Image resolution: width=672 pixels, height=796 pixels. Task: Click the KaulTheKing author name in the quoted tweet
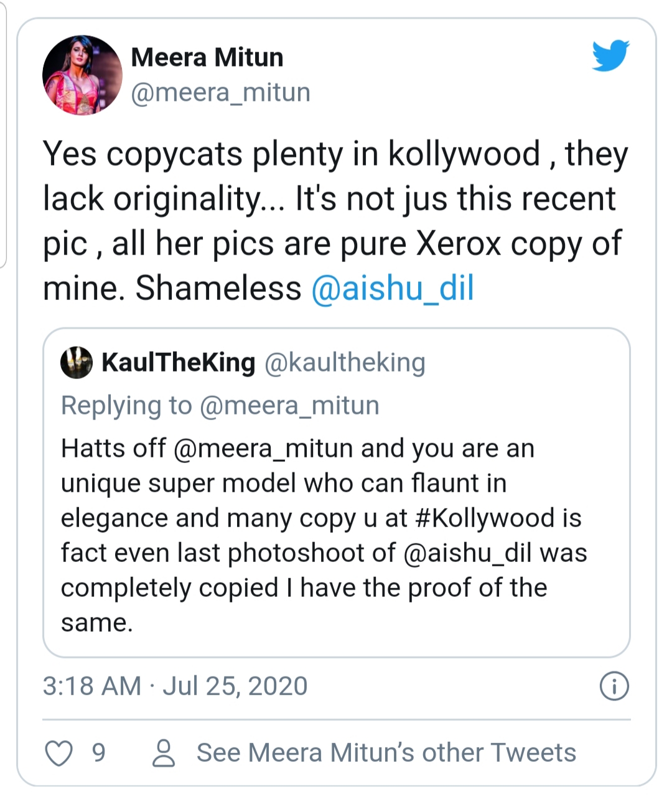[179, 362]
